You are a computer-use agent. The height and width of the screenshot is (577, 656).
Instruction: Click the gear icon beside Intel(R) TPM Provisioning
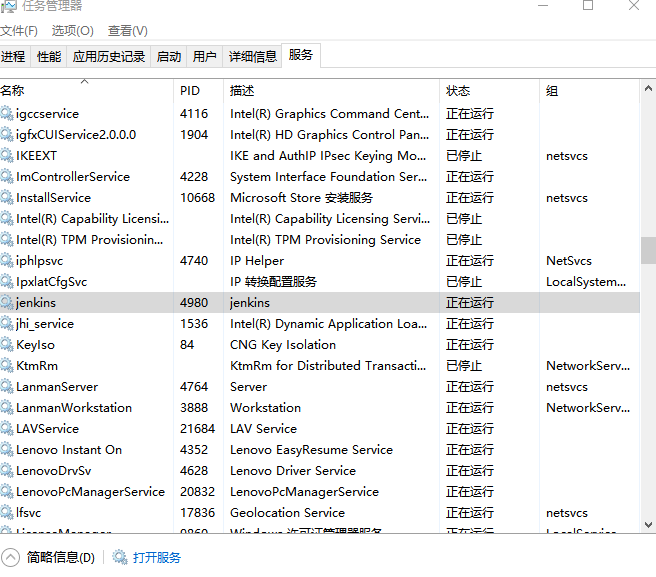click(7, 239)
